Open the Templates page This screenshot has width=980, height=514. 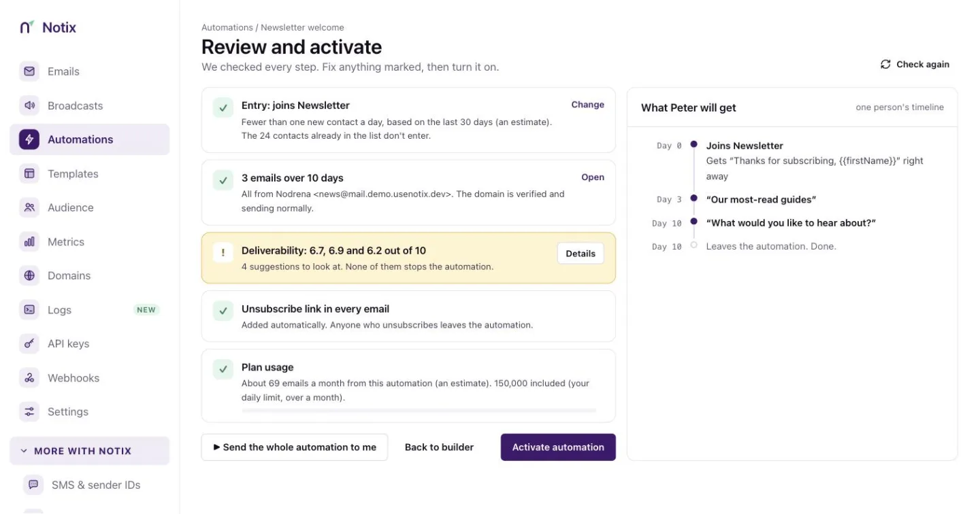click(x=89, y=173)
